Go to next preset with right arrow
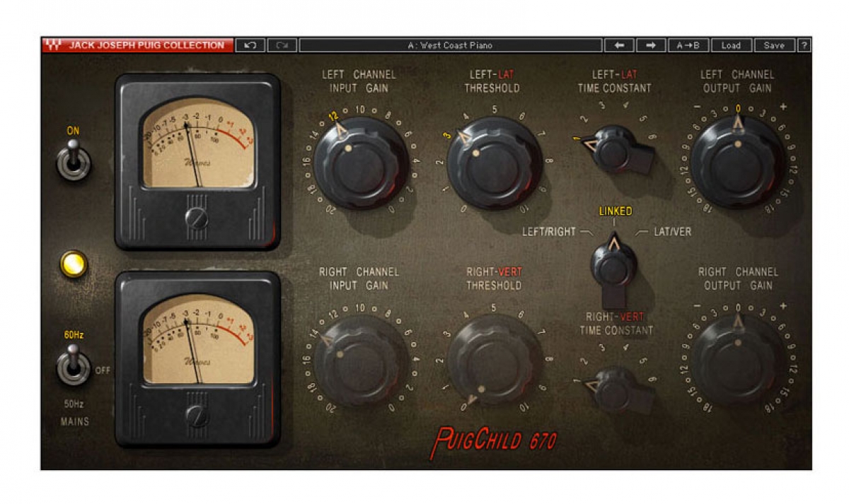 tap(651, 45)
